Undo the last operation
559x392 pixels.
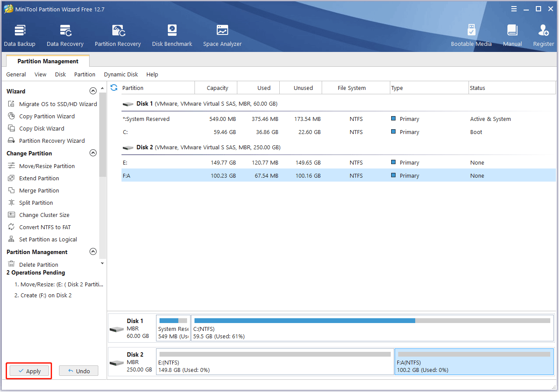pyautogui.click(x=78, y=371)
